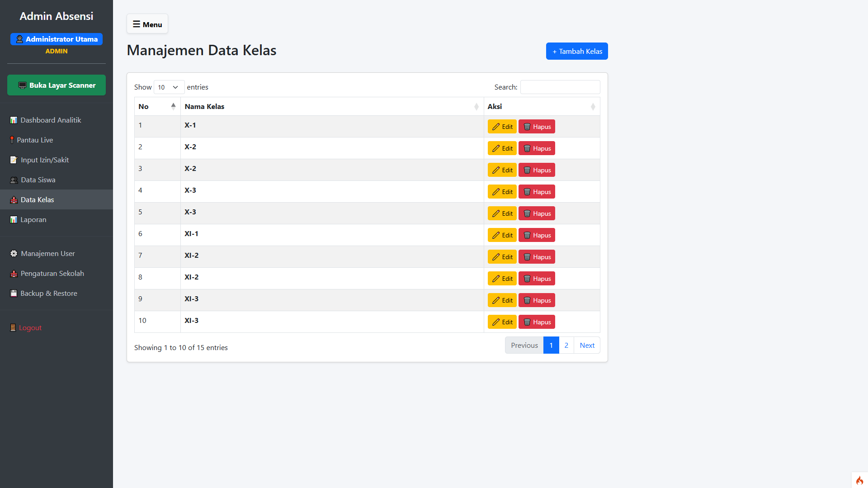Go to pagination page 2
The image size is (868, 488).
click(566, 345)
